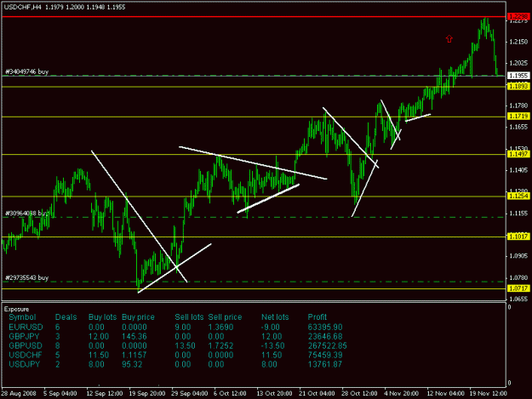
Task: Select the yellow 1.1497 price level label
Action: pos(518,154)
